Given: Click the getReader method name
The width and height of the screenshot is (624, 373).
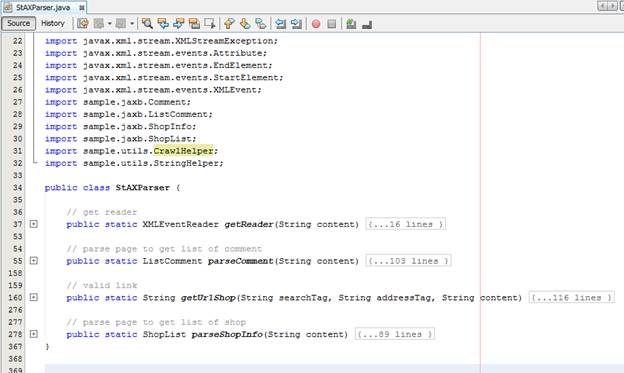Looking at the screenshot, I should coord(249,224).
